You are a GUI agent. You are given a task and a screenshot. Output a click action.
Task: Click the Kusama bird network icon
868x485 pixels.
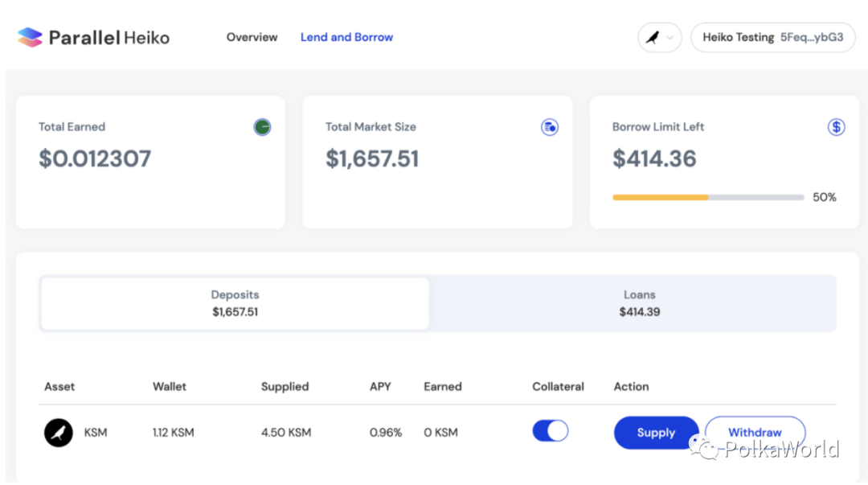[652, 38]
